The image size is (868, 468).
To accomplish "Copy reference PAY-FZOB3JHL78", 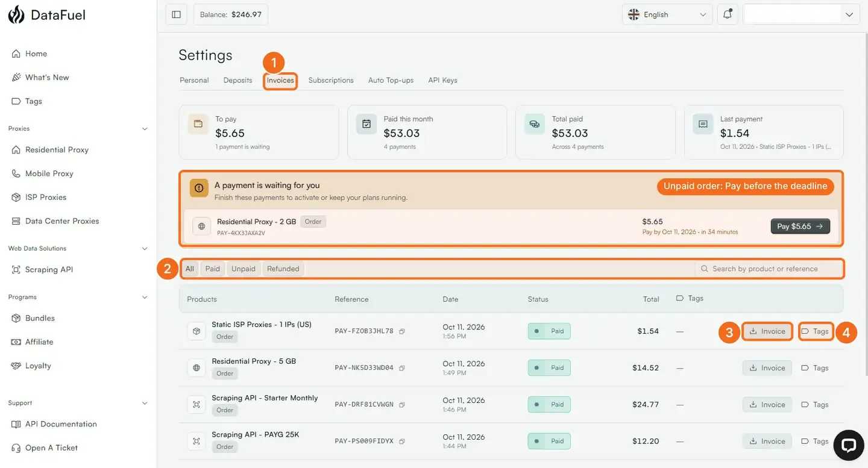I will tap(402, 331).
